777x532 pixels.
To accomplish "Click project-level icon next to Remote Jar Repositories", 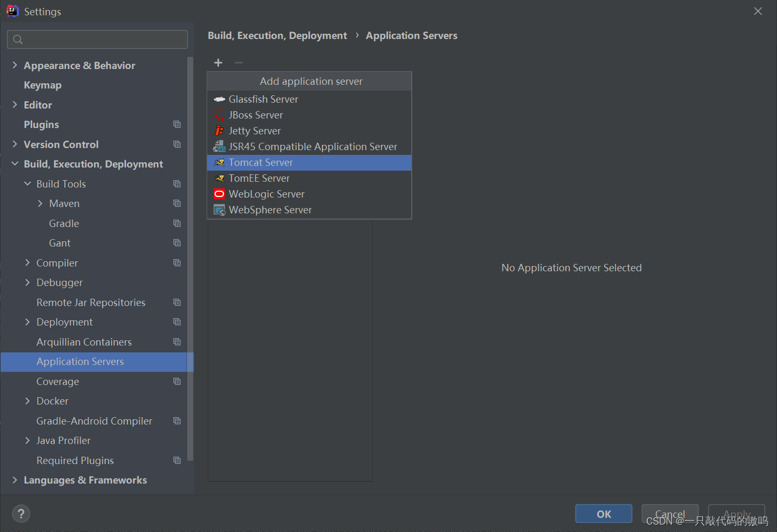I will tap(177, 302).
